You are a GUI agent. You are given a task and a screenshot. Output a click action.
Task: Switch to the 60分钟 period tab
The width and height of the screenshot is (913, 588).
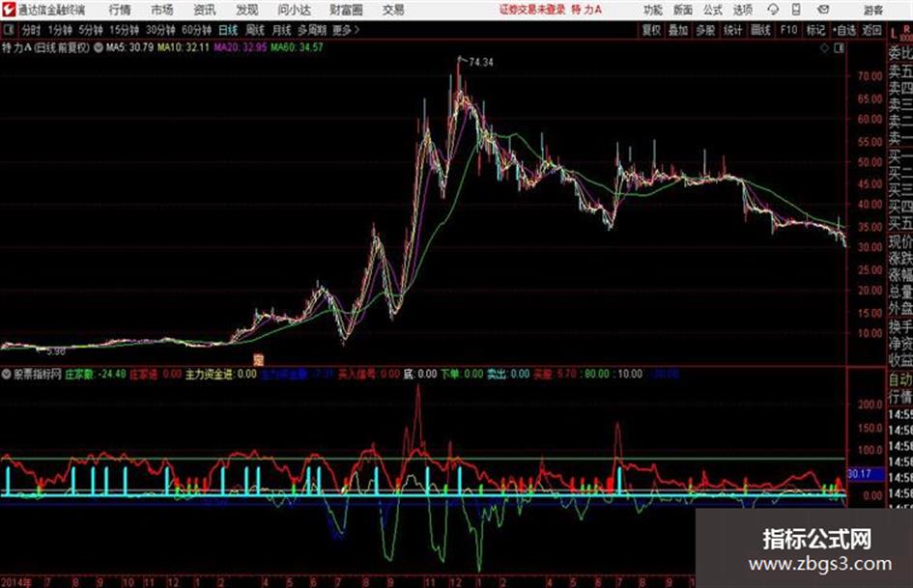click(x=196, y=30)
